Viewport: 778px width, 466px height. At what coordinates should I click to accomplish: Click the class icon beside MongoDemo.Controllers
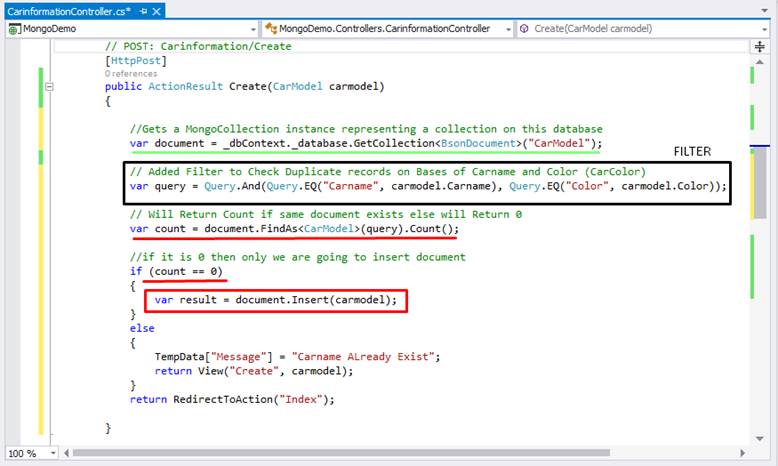(x=271, y=29)
